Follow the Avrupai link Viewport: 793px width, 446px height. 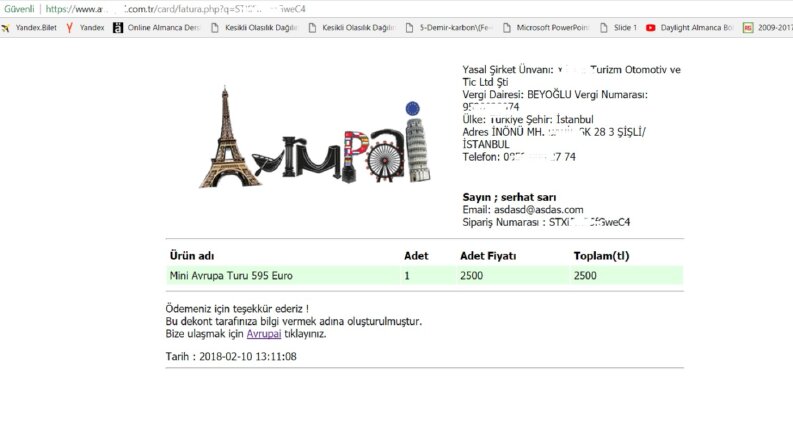(263, 334)
